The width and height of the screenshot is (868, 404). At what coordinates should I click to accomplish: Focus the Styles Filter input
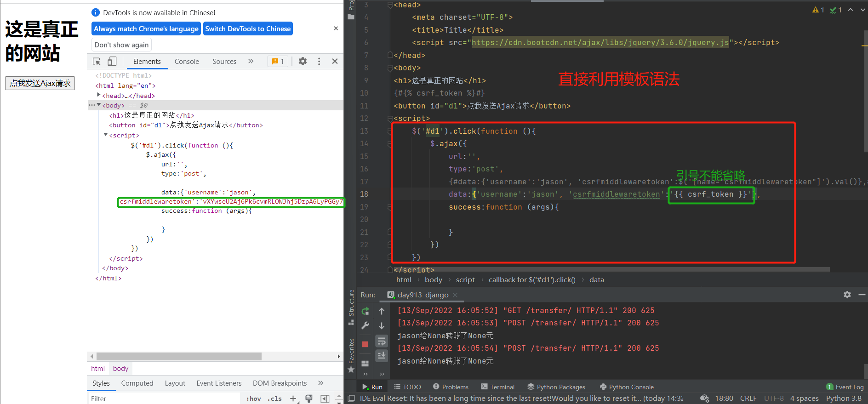164,399
